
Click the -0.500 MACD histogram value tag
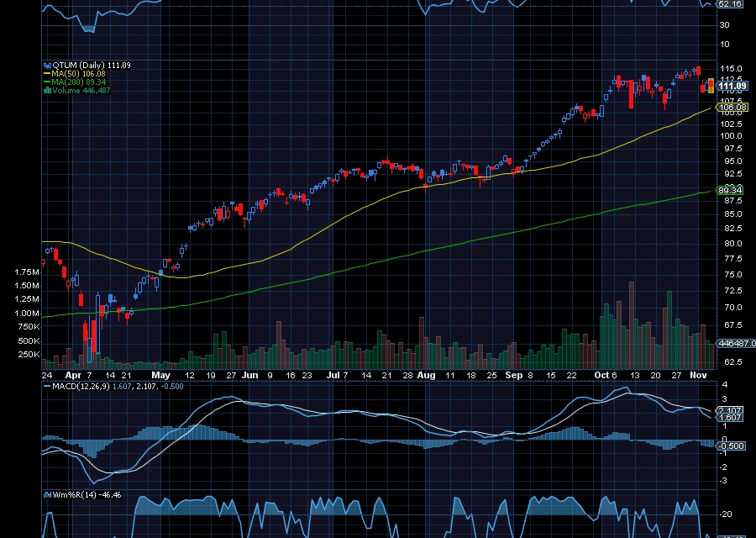pyautogui.click(x=732, y=446)
